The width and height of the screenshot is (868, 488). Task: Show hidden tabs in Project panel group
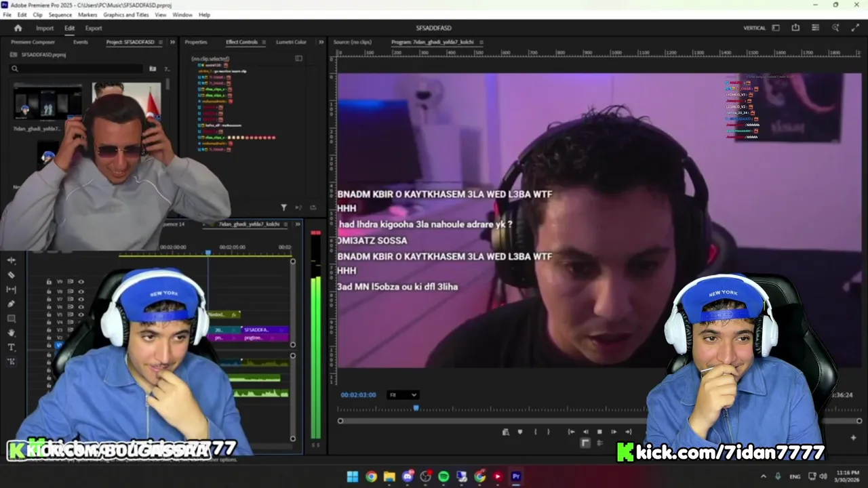click(x=172, y=42)
